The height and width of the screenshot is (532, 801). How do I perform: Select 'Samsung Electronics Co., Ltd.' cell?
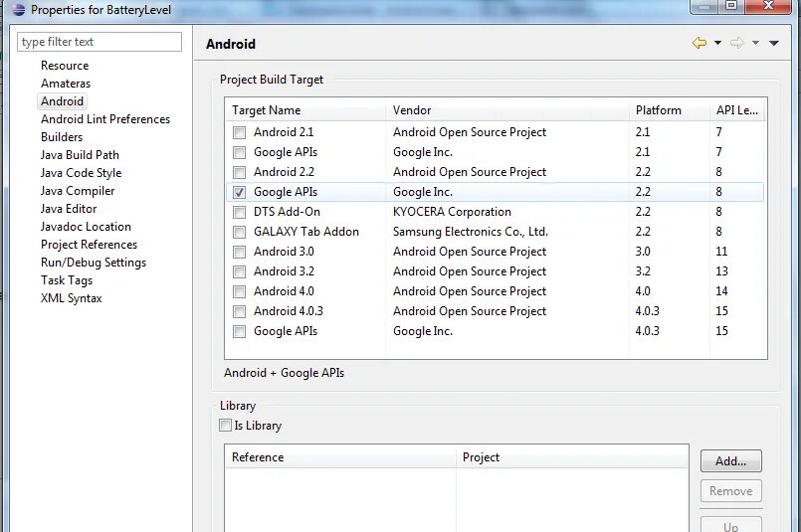[471, 232]
